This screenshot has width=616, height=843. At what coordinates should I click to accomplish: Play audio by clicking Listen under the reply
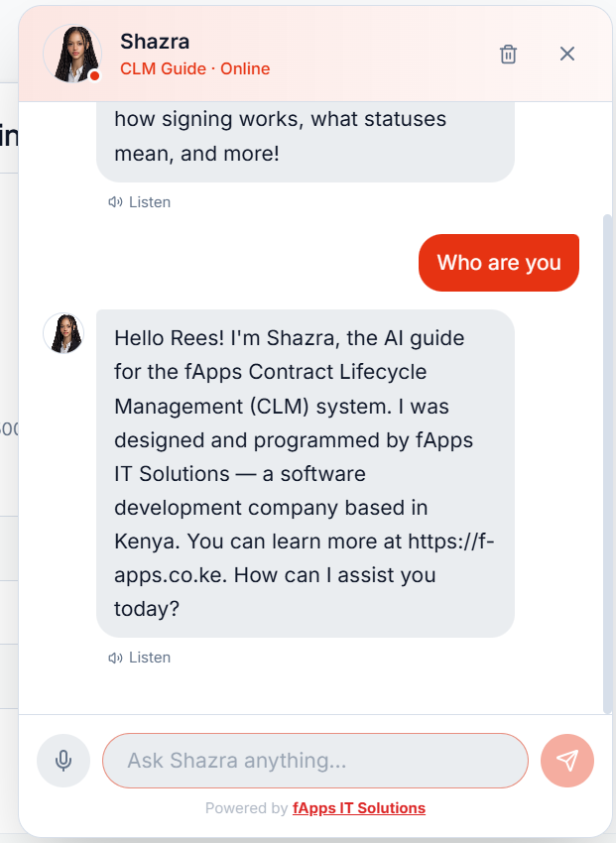149,657
